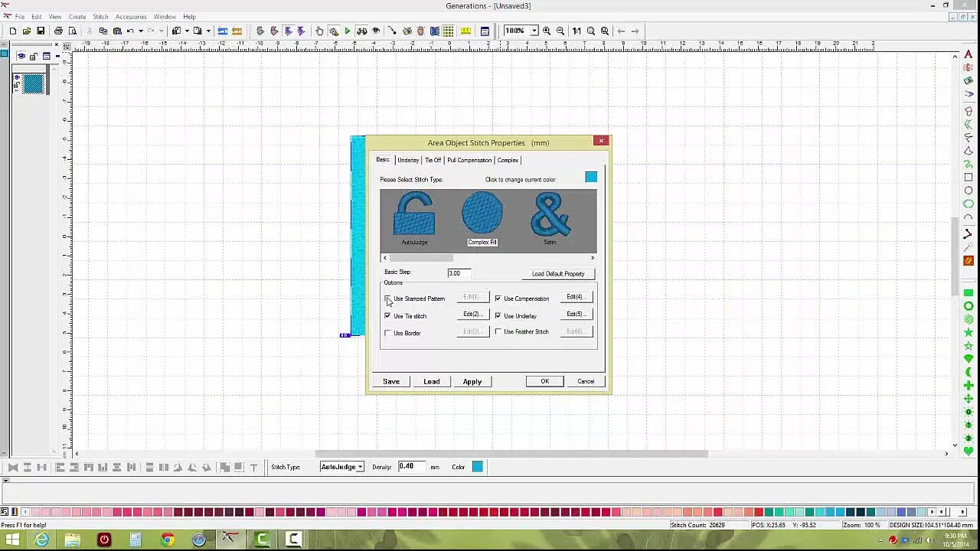The width and height of the screenshot is (980, 551).
Task: Open the Stitch Type AutoJudge dropdown
Action: (x=360, y=467)
